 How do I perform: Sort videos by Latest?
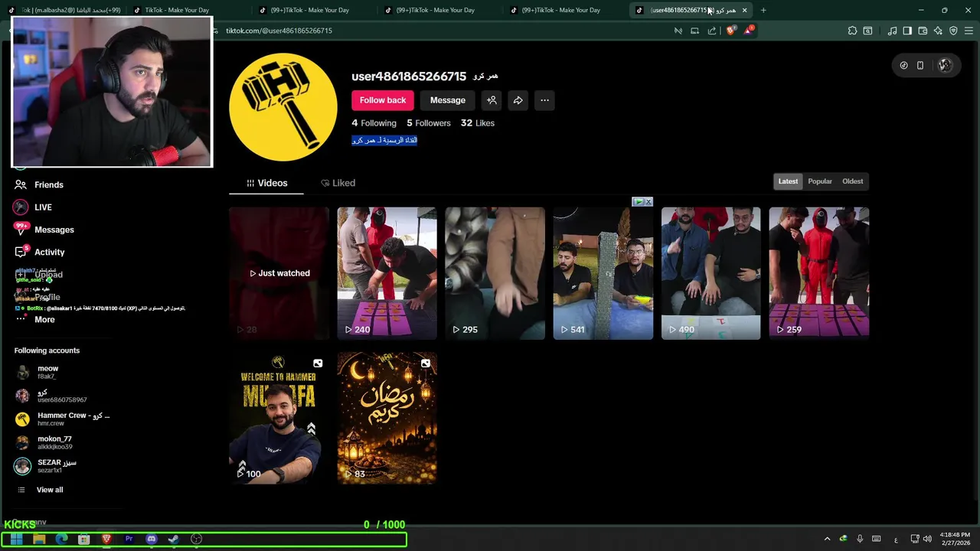click(x=788, y=181)
